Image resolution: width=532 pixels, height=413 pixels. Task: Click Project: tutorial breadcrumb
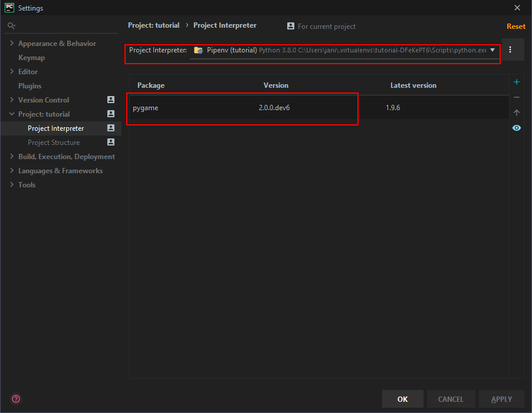pos(154,25)
